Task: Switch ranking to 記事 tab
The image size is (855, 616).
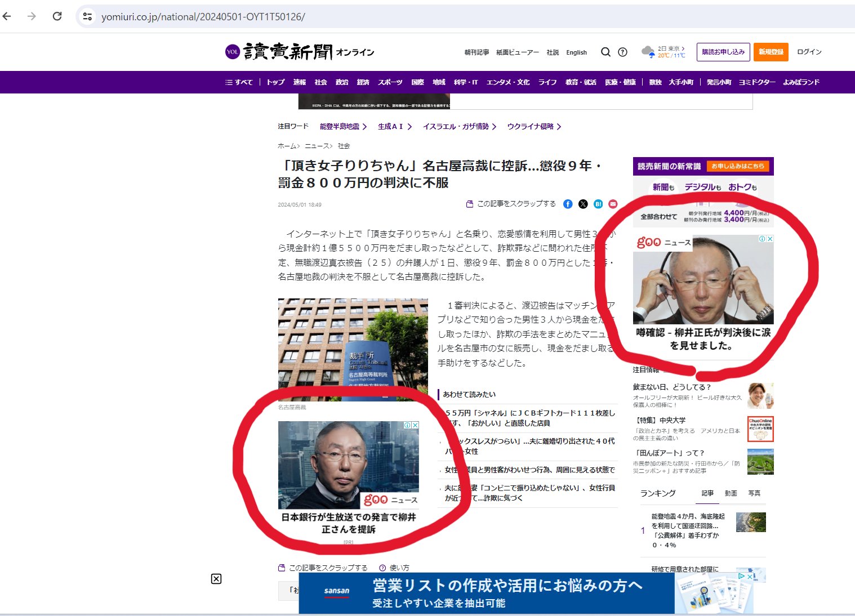Action: [707, 493]
